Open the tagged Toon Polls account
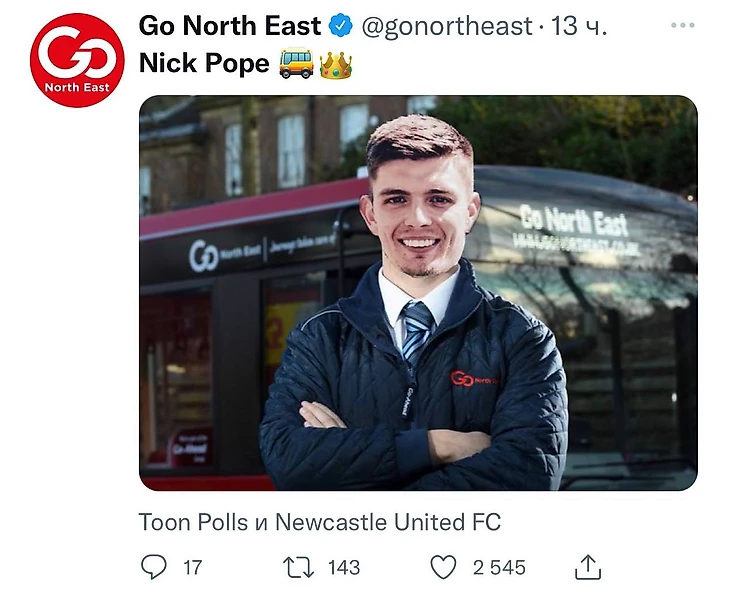 [x=193, y=522]
